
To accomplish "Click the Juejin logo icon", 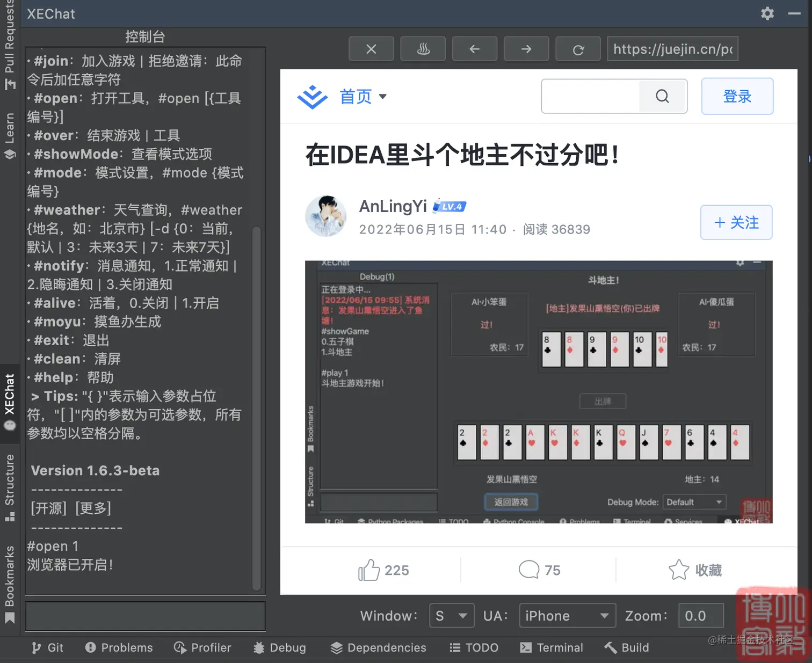I will pos(312,97).
